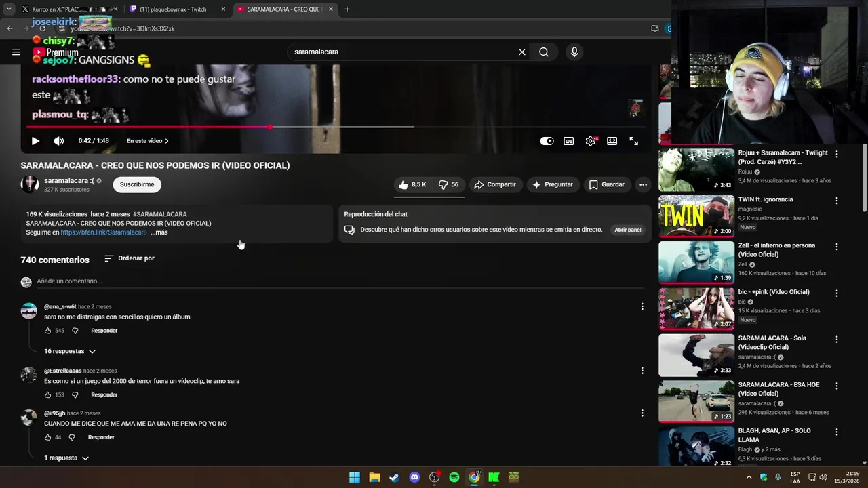Reply to @ana_s-w6t comment via Responder
868x488 pixels.
(104, 331)
